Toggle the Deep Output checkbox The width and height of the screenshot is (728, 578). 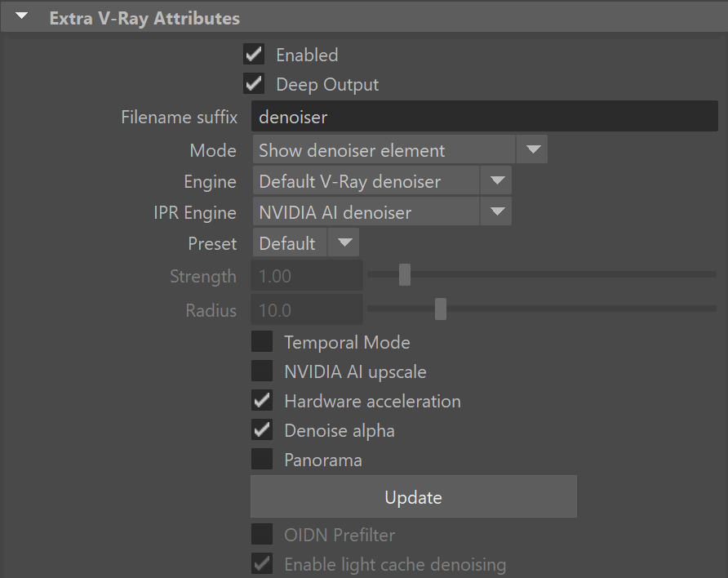click(x=254, y=83)
